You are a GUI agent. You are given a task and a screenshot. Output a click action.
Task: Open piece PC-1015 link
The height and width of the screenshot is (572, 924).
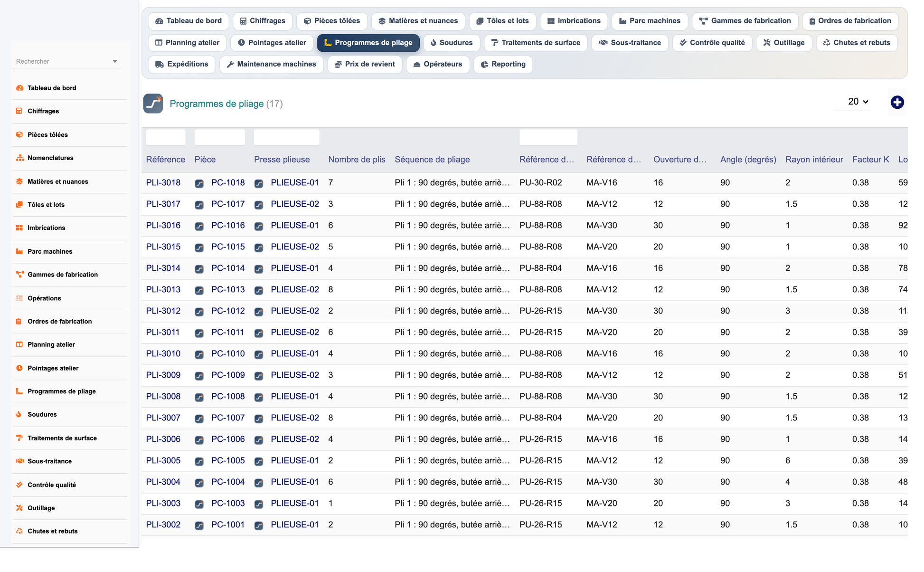pos(228,247)
